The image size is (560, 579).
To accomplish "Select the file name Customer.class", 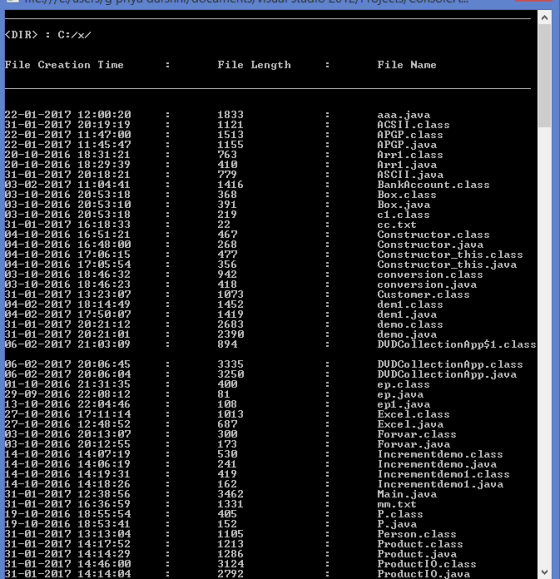I will tap(423, 294).
